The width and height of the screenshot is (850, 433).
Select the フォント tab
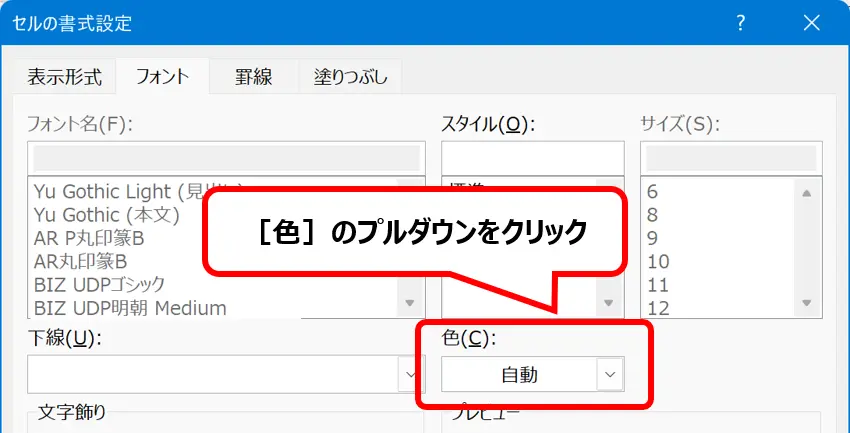163,76
